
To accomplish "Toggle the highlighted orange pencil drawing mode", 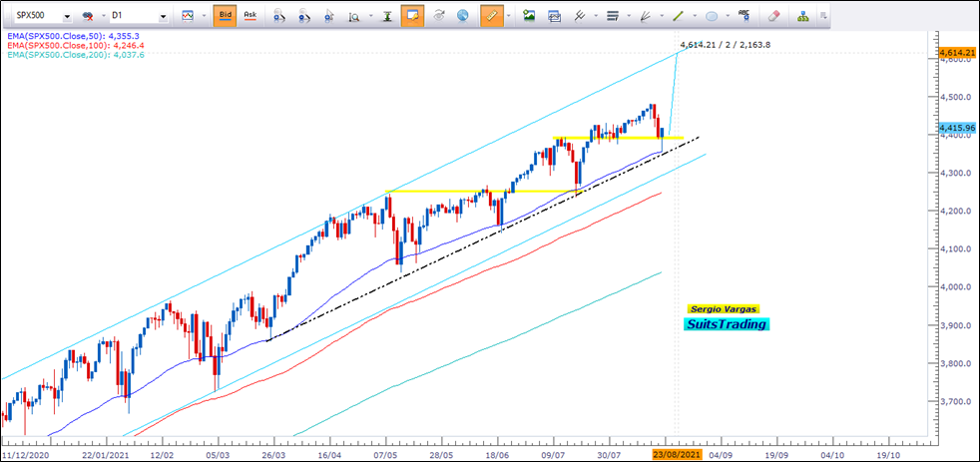I will coord(488,16).
